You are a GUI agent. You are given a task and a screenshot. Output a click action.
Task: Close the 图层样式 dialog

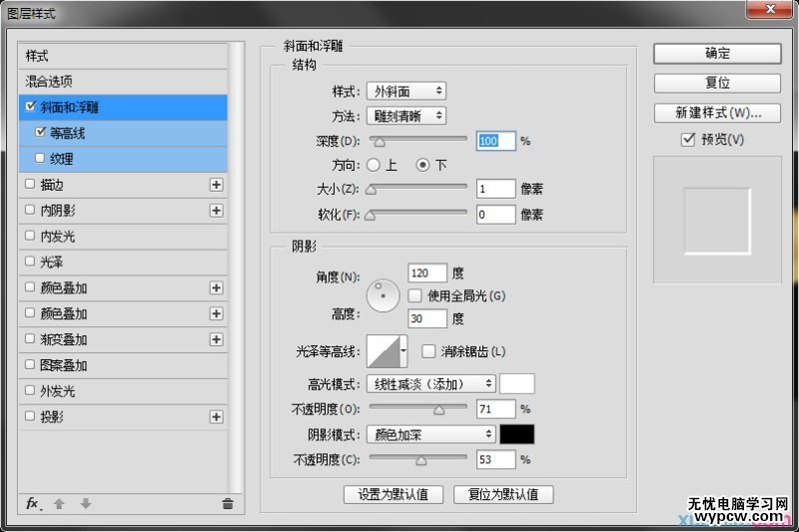pyautogui.click(x=770, y=9)
